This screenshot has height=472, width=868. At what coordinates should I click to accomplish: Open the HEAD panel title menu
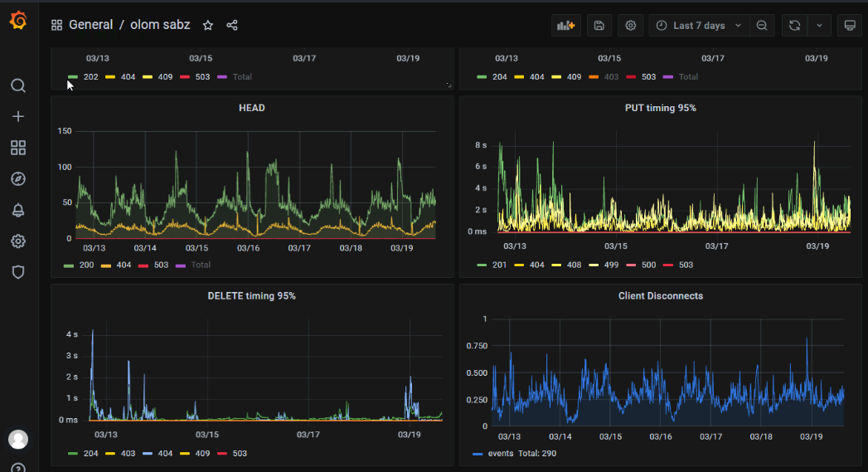[251, 108]
